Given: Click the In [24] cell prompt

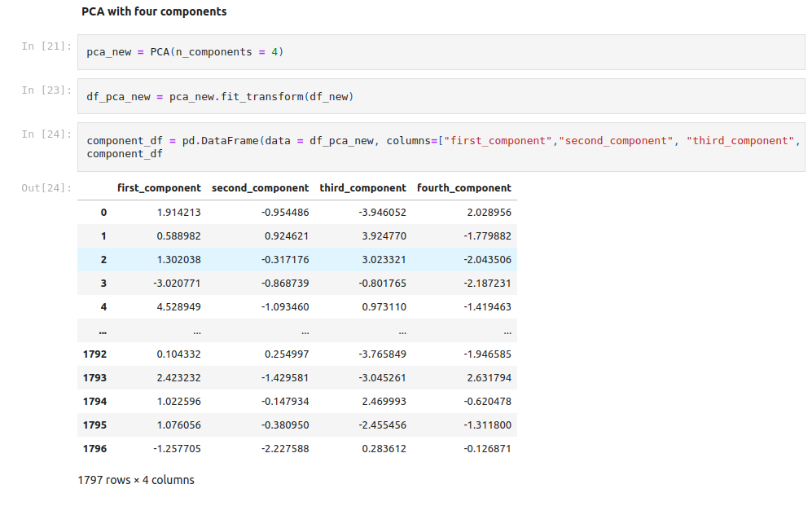Looking at the screenshot, I should [46, 134].
